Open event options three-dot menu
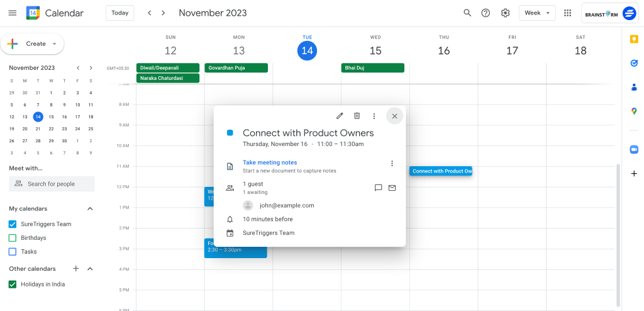The image size is (644, 311). [x=374, y=116]
